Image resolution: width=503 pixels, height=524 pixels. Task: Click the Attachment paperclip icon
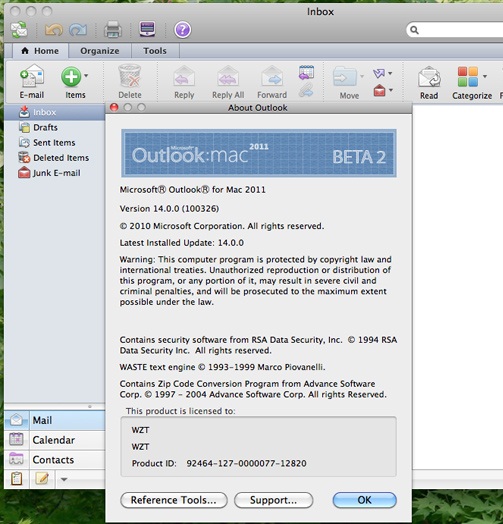coord(306,90)
